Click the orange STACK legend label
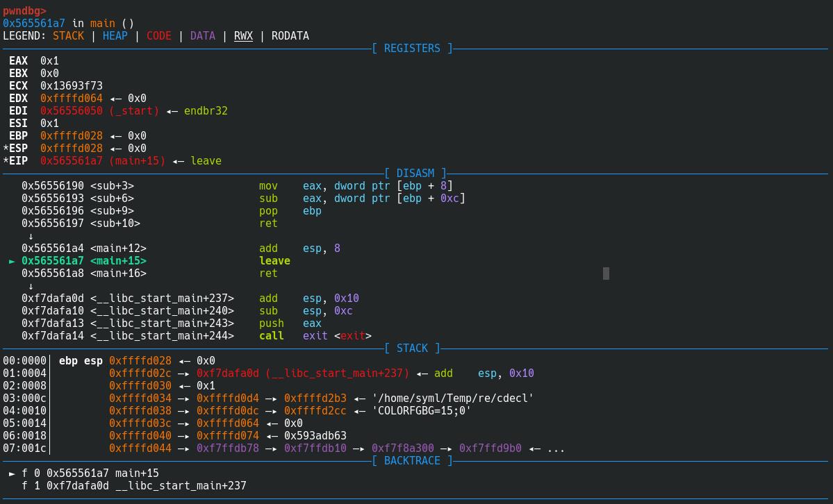833x504 pixels. (x=68, y=36)
